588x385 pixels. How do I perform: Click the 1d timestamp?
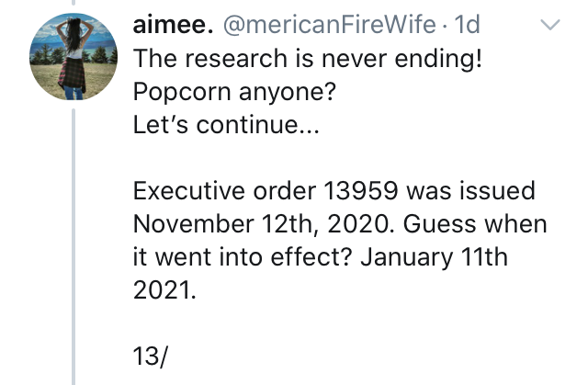tap(468, 25)
